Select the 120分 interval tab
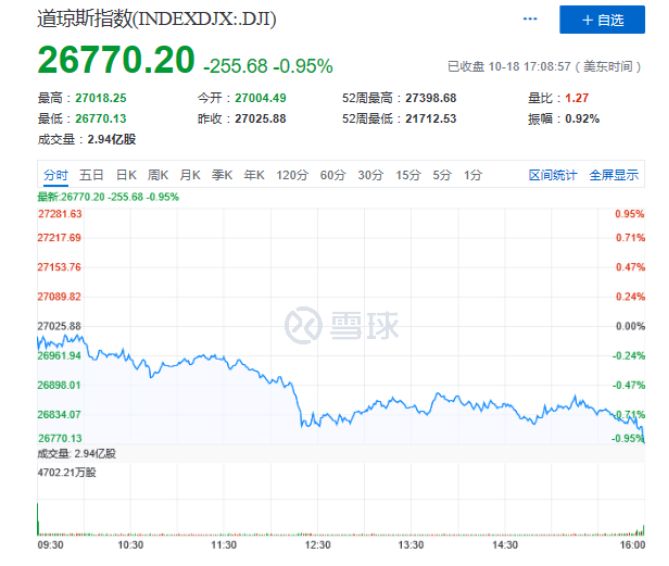The height and width of the screenshot is (566, 669). point(292,175)
